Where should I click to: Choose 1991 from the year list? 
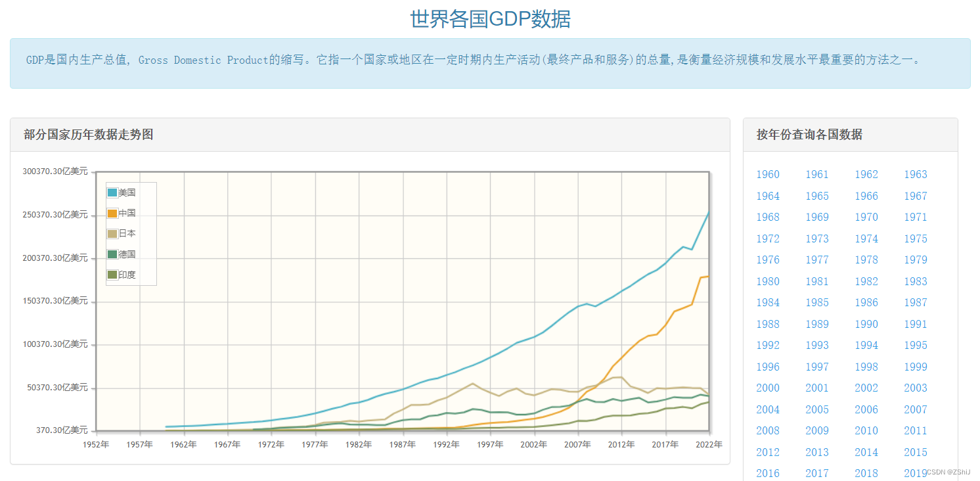916,324
